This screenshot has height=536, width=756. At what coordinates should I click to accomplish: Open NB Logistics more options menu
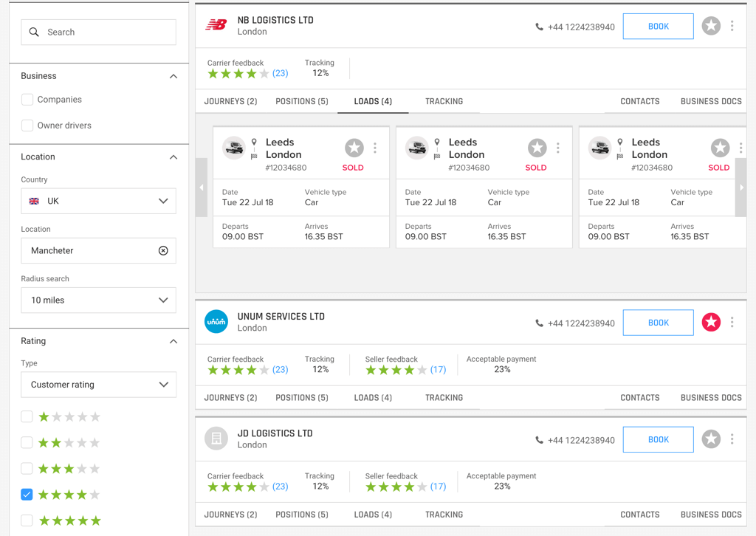point(732,26)
